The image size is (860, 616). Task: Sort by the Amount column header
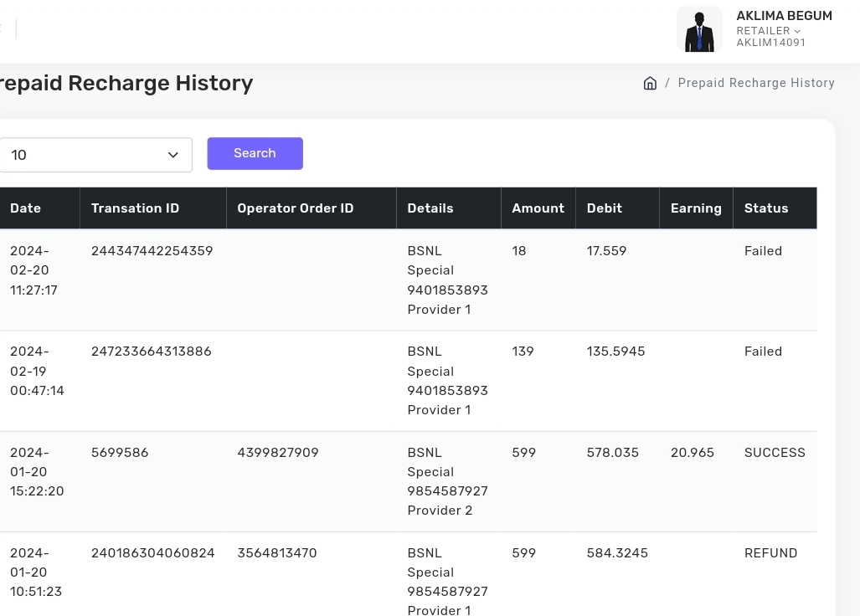tap(538, 208)
